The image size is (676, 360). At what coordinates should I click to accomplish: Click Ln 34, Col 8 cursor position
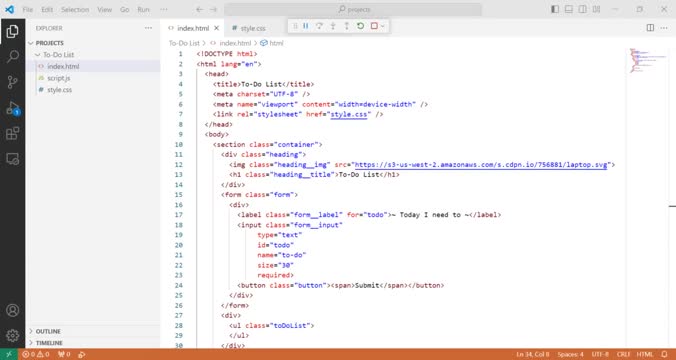point(533,354)
